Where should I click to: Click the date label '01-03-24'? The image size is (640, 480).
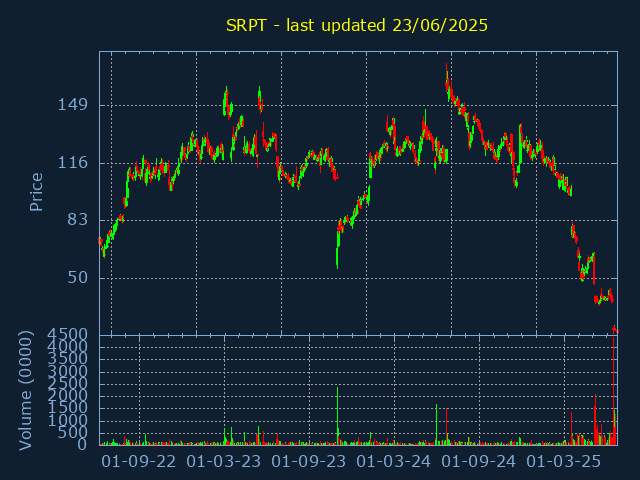point(393,462)
